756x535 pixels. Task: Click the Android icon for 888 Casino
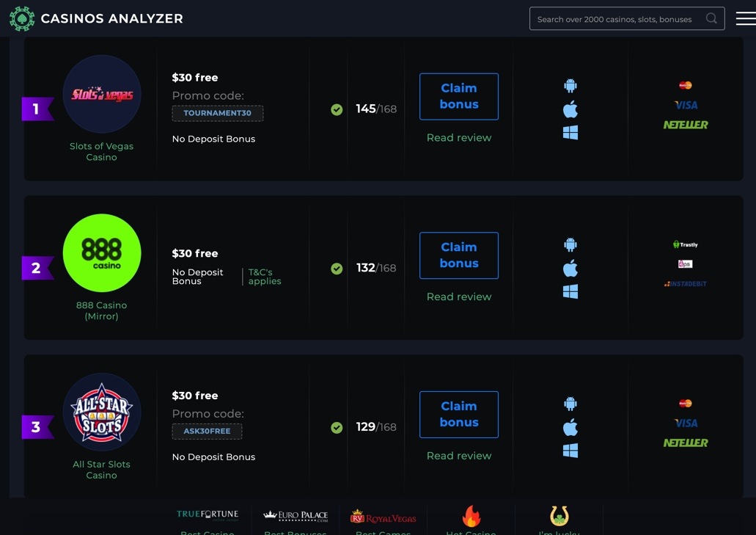tap(570, 244)
